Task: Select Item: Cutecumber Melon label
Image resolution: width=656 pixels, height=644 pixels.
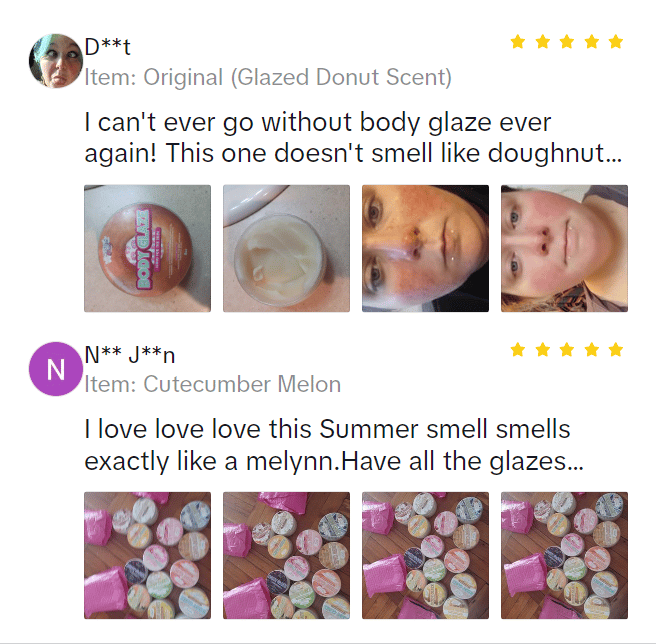Action: tap(213, 384)
